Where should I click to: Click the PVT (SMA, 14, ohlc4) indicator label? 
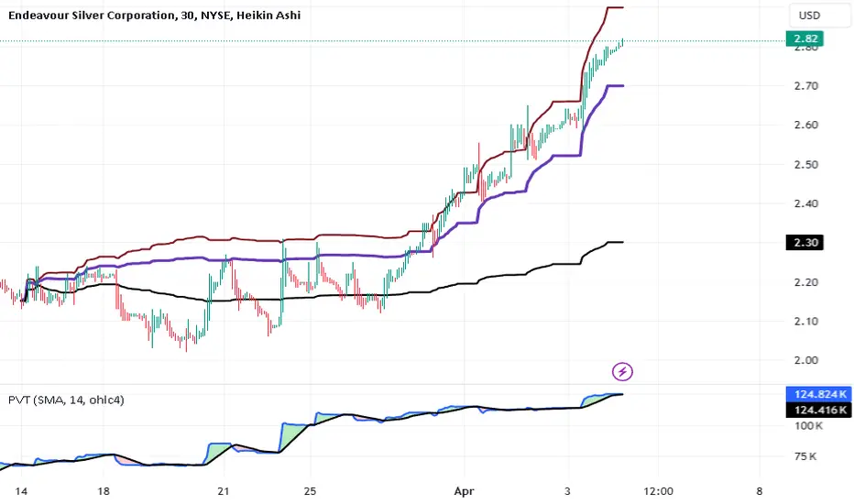pos(66,400)
